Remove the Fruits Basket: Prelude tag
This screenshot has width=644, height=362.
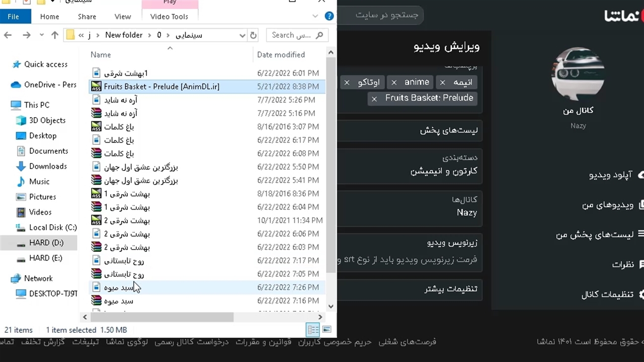(374, 99)
